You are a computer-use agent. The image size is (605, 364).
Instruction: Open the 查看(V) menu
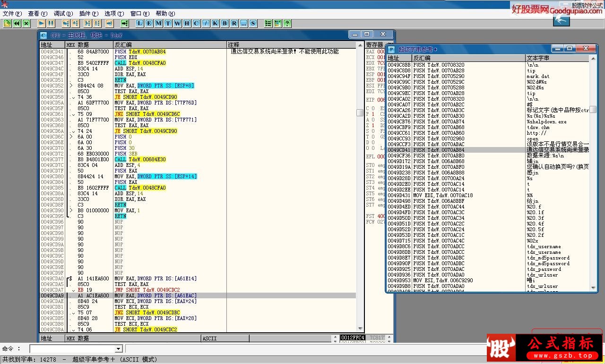(x=38, y=14)
